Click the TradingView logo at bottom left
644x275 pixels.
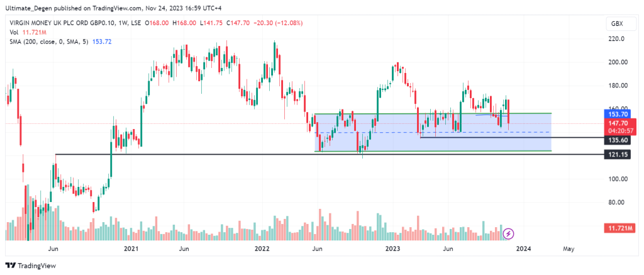(31, 266)
